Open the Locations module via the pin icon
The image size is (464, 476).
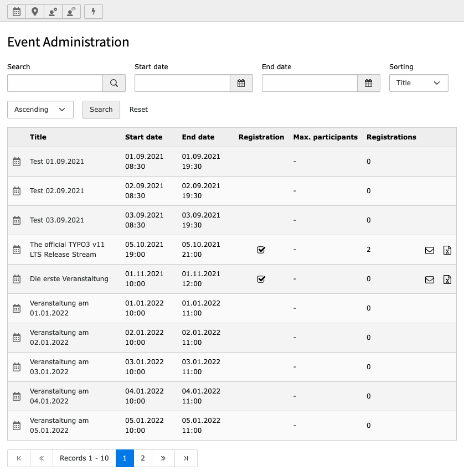pyautogui.click(x=34, y=11)
